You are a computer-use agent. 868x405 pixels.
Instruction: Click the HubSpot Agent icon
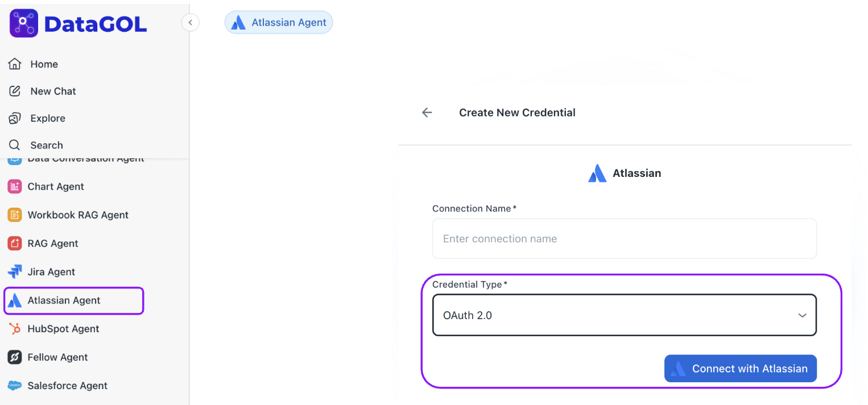click(15, 329)
